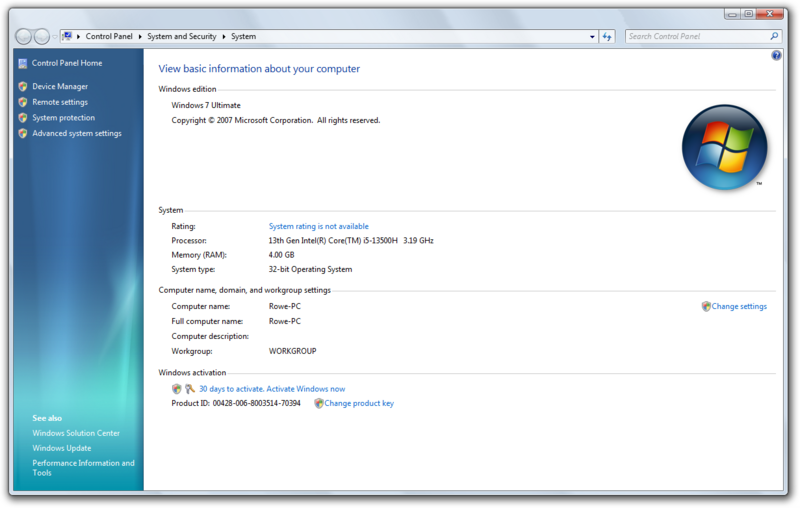Image resolution: width=800 pixels, height=508 pixels.
Task: Click shield icon next to Change settings
Action: [706, 307]
